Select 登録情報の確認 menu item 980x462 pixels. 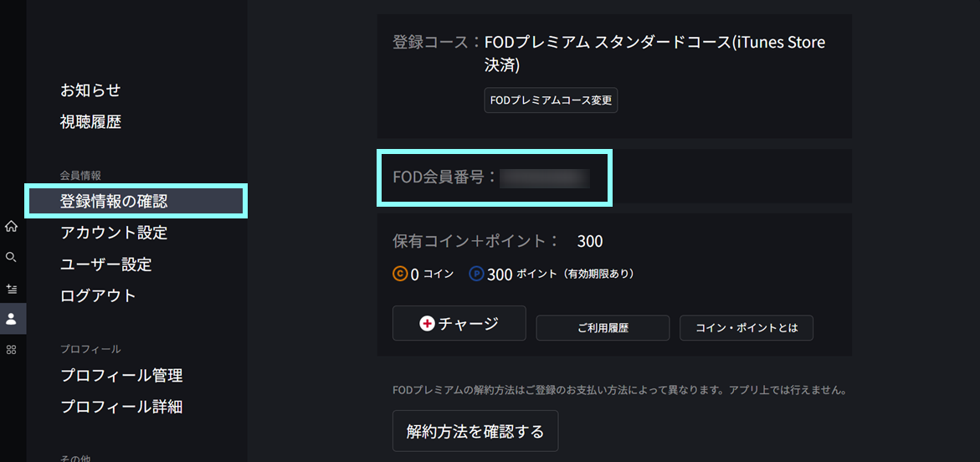click(x=114, y=202)
